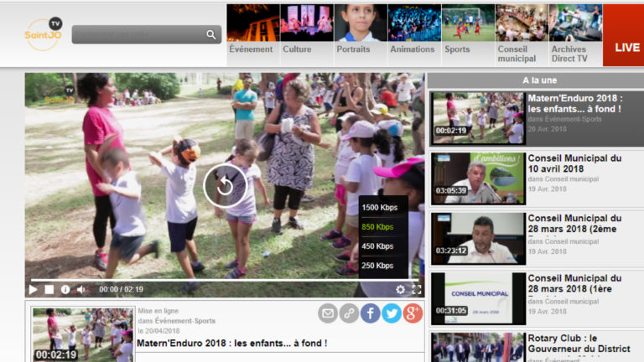Open the Conseil Municipal 28 mars 2ème thumbnail
The width and height of the screenshot is (644, 362).
(478, 239)
